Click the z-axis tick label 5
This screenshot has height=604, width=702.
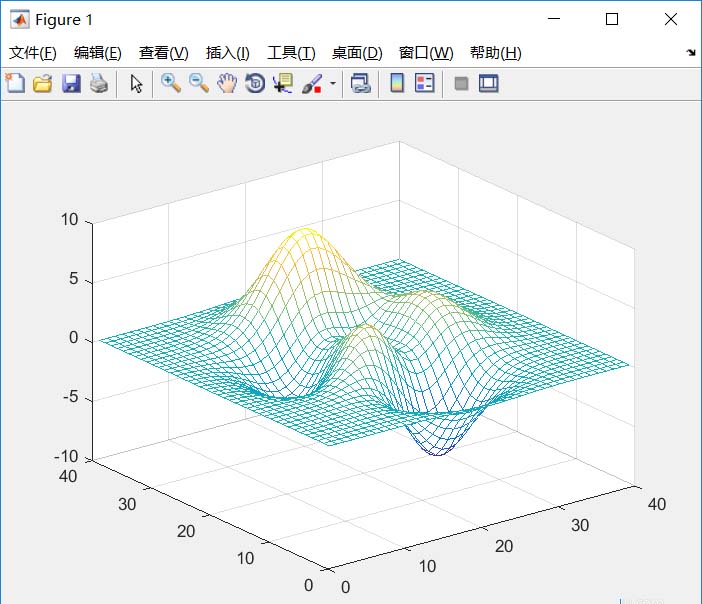(x=74, y=279)
